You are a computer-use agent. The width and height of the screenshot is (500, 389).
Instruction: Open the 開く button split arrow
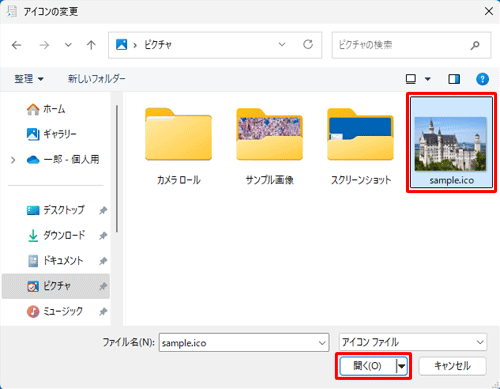[402, 366]
